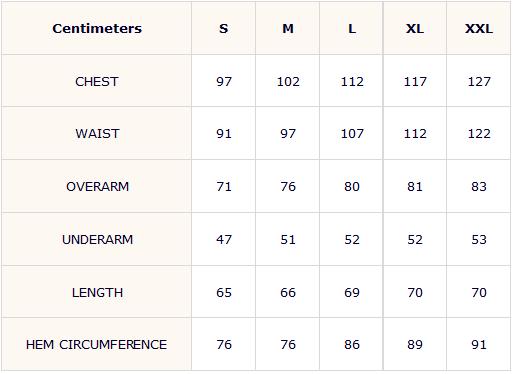Click the Centimeters header cell
The width and height of the screenshot is (514, 374).
[97, 29]
